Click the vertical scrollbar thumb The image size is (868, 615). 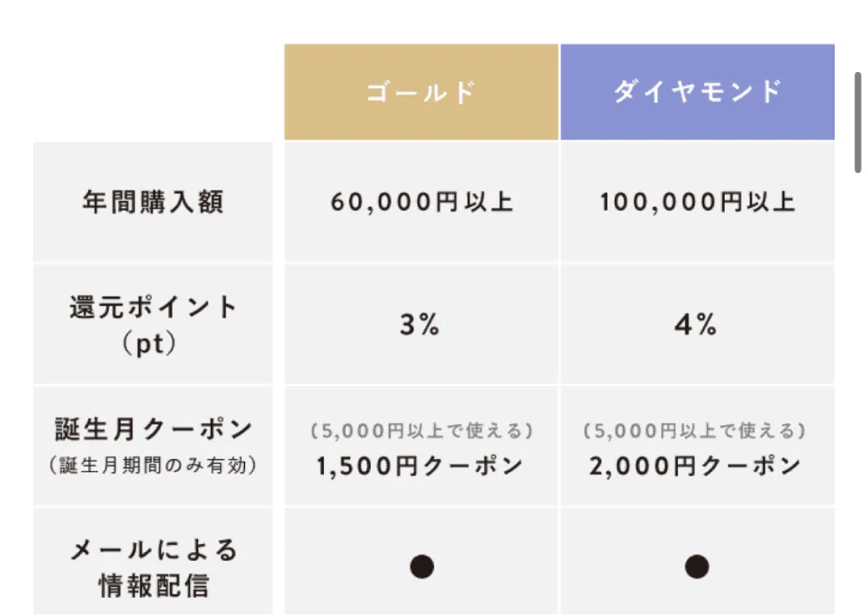[857, 122]
